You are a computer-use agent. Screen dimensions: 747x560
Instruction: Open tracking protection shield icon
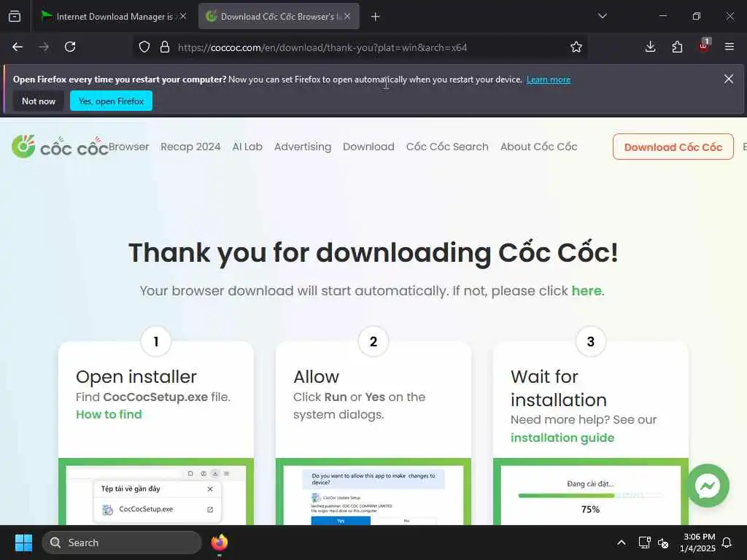[x=144, y=47]
